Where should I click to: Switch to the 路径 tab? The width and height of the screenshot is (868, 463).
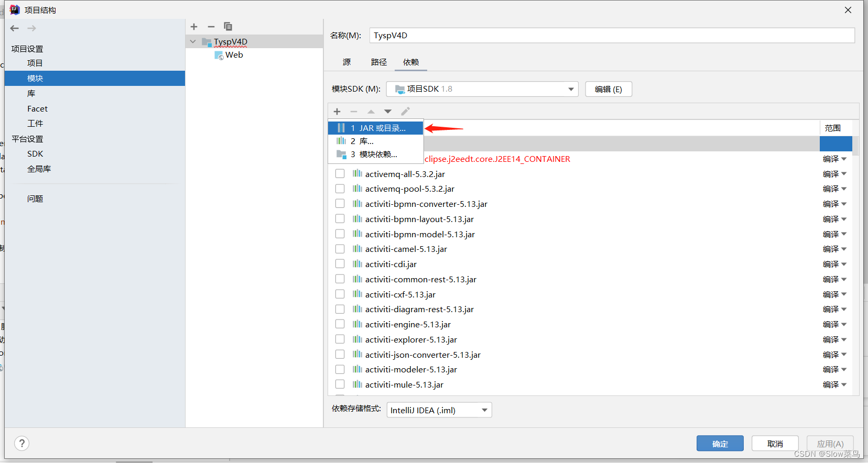(379, 62)
